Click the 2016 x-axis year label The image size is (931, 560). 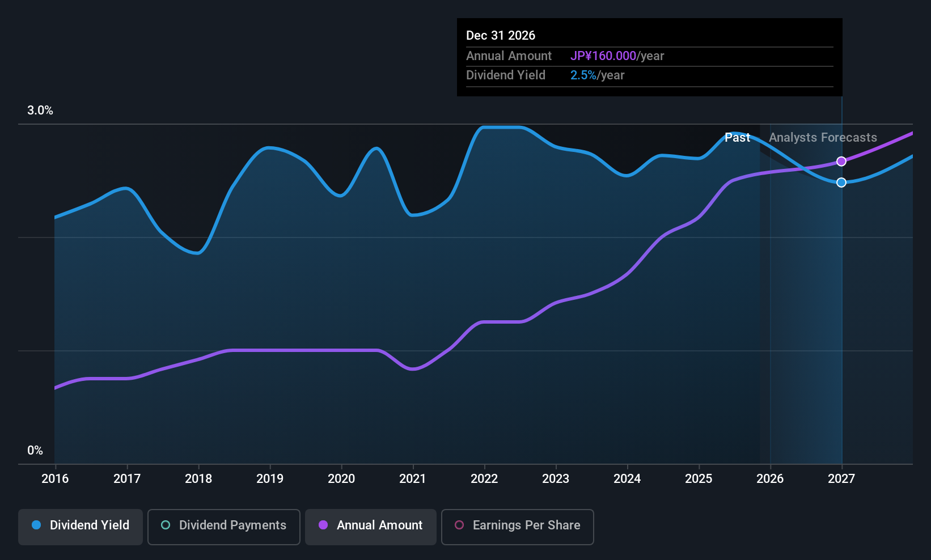pos(55,479)
